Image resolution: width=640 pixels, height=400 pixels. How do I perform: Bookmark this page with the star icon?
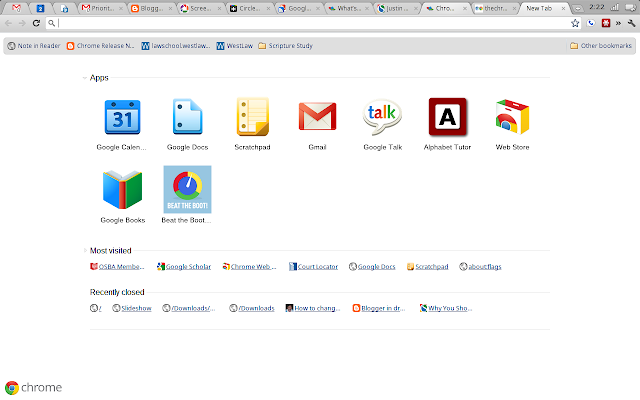click(x=575, y=23)
